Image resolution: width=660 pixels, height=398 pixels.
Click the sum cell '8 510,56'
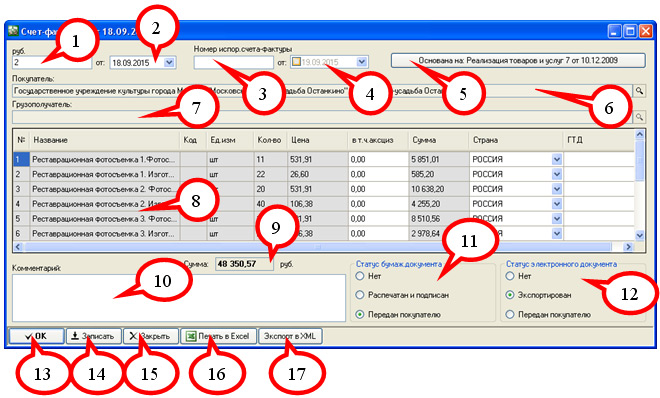(x=439, y=219)
